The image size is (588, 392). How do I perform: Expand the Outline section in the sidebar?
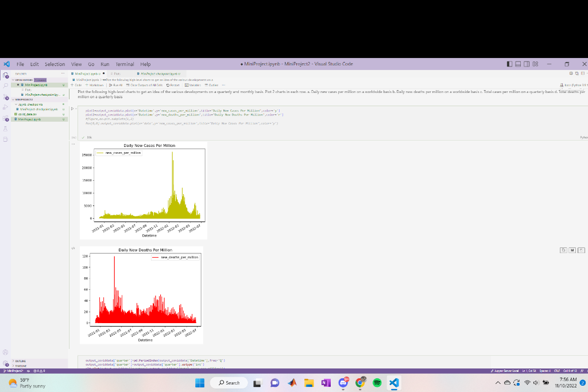pyautogui.click(x=20, y=361)
